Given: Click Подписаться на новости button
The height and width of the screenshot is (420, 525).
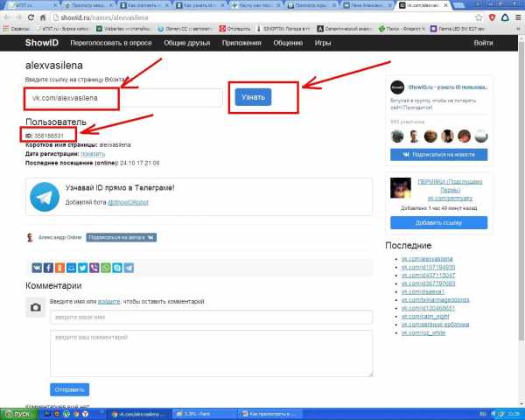Looking at the screenshot, I should (439, 155).
